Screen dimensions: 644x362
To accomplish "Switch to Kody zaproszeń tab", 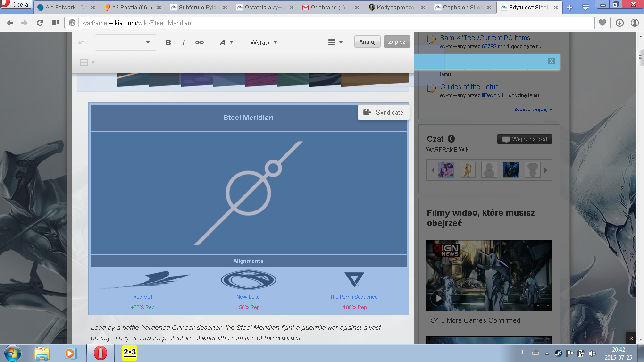I will pyautogui.click(x=397, y=8).
